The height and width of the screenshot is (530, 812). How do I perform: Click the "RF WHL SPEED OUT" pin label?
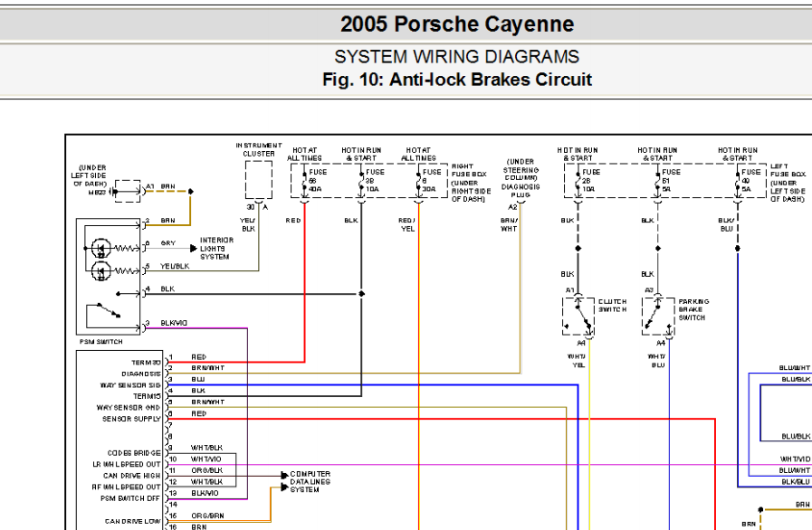coord(127,487)
